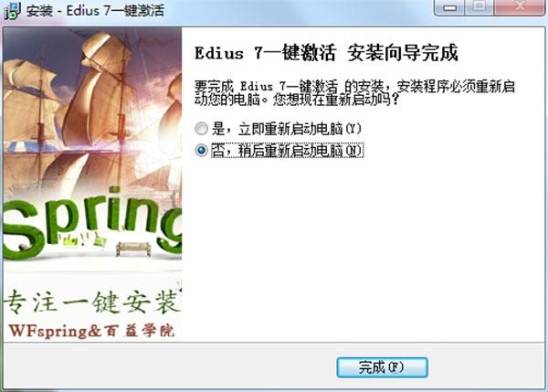Viewport: 548px width, 392px height.
Task: Click the 完成(F) button
Action: [382, 367]
